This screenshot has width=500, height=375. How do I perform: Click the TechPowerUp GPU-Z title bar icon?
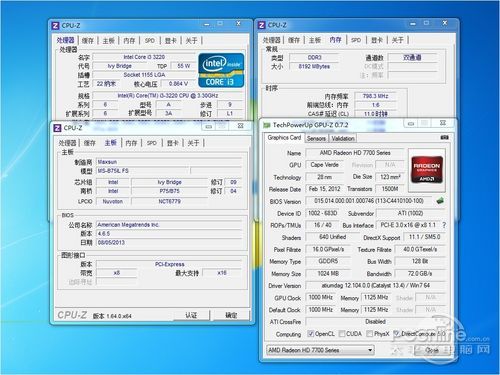(x=266, y=125)
